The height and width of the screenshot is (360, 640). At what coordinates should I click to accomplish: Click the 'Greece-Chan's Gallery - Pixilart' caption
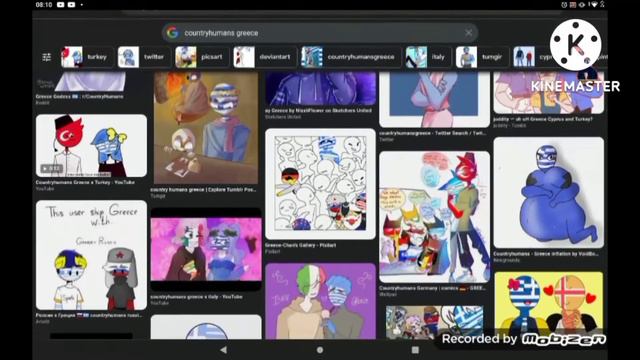point(301,245)
